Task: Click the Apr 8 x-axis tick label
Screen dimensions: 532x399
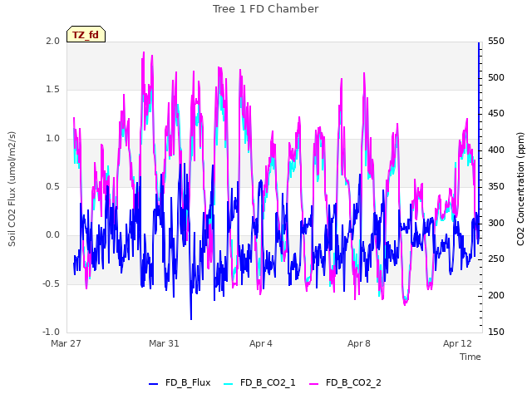Action: (358, 343)
